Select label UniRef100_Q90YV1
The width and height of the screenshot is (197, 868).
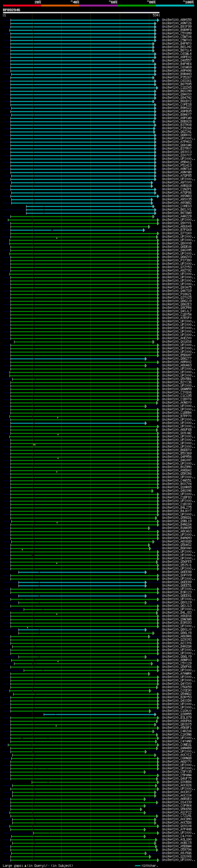(177, 223)
